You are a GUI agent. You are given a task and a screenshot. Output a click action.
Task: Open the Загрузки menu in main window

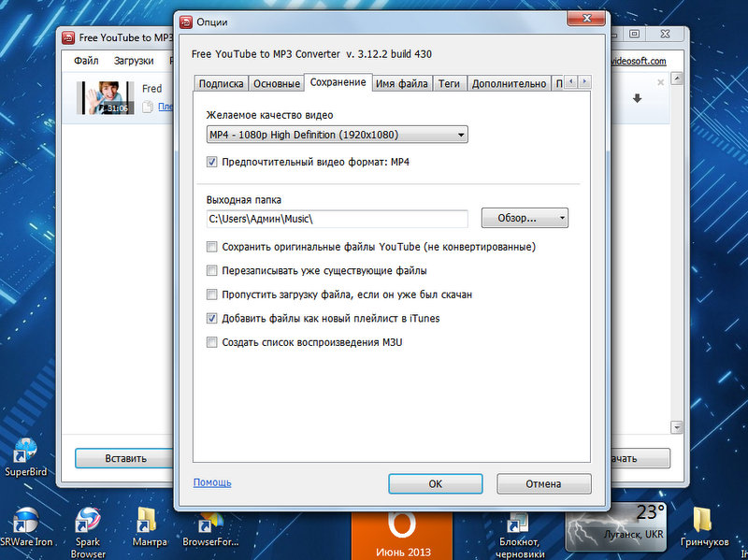(134, 61)
